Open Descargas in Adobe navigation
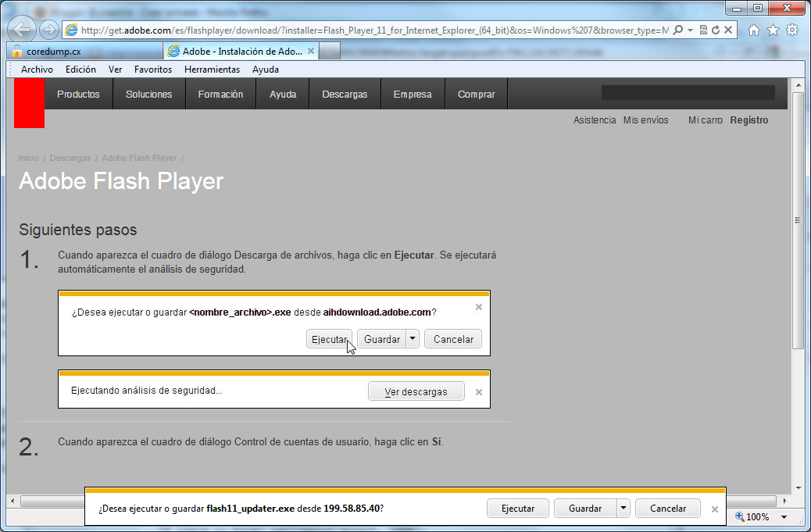The image size is (811, 532). pos(345,94)
